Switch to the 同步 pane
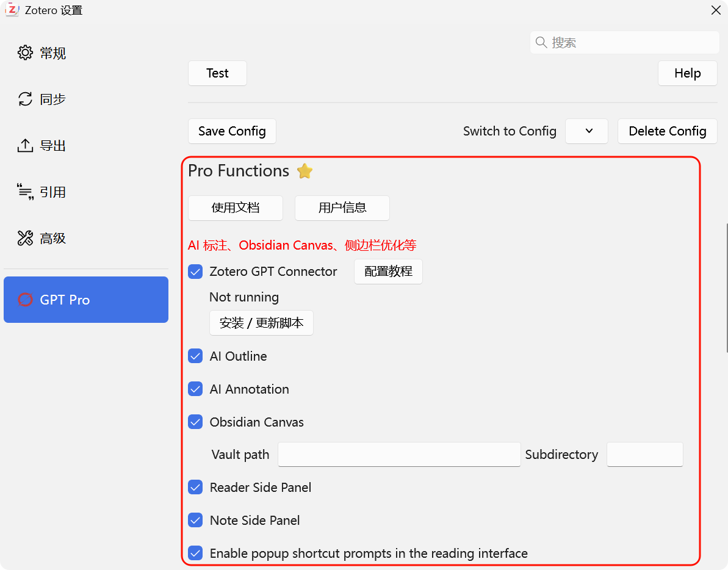 86,99
